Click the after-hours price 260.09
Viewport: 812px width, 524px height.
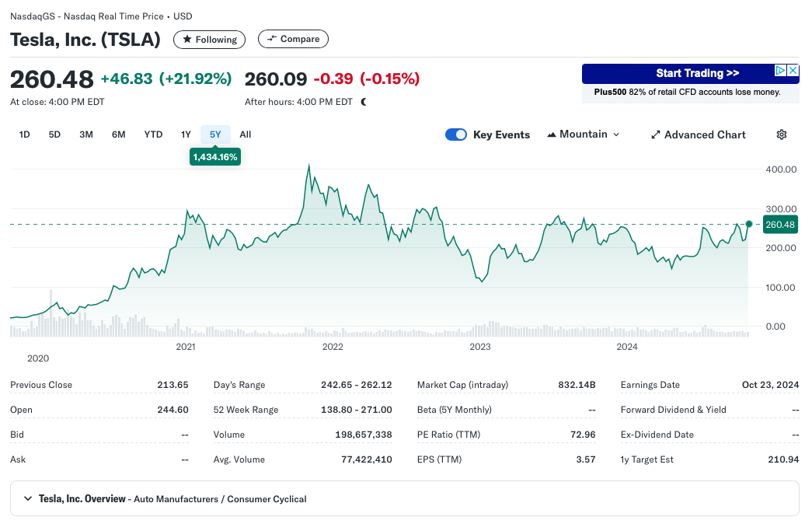coord(276,79)
